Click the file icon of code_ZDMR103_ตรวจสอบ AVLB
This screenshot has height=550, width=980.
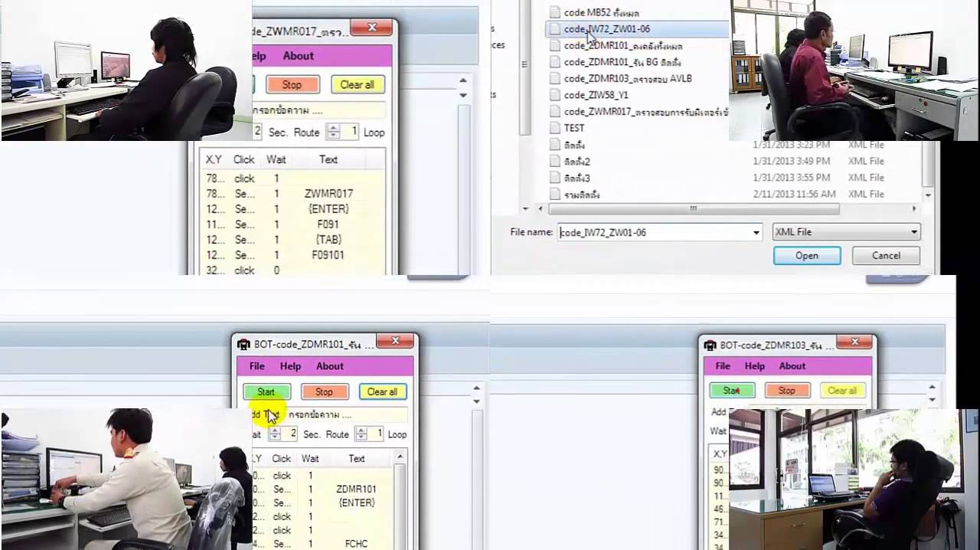click(555, 78)
